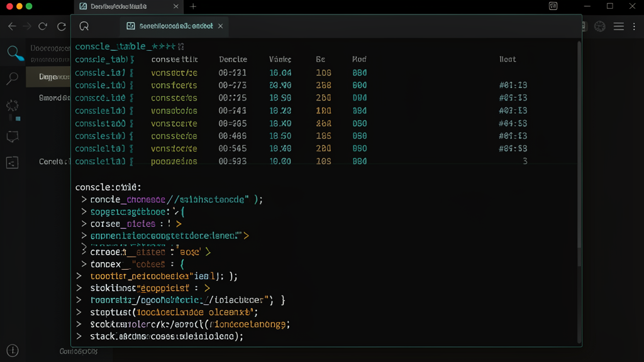Sort by the Vánieg column header

click(280, 60)
